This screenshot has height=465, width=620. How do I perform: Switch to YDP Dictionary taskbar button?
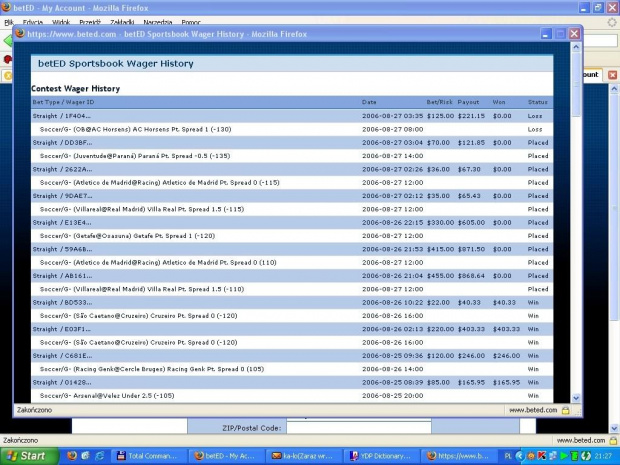(x=382, y=455)
